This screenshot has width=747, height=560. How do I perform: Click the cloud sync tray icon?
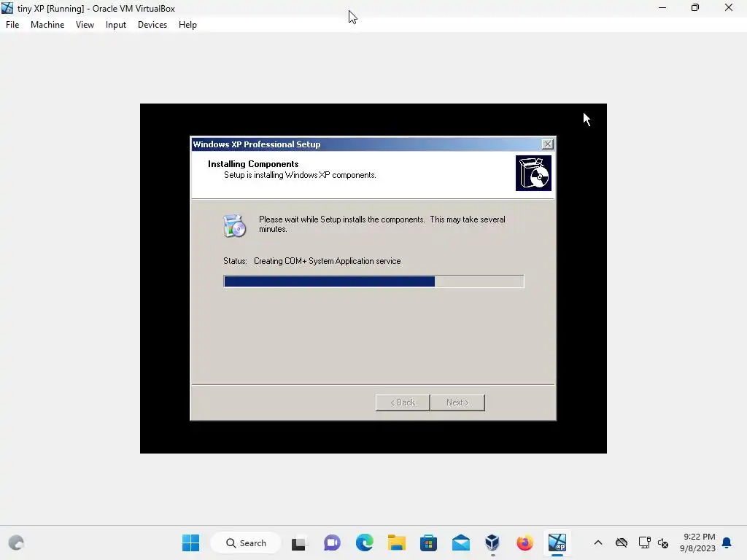coord(622,542)
